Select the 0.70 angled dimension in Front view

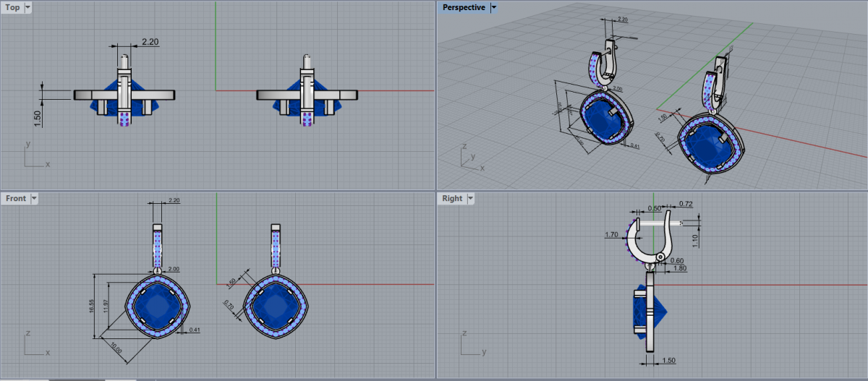[x=229, y=305]
